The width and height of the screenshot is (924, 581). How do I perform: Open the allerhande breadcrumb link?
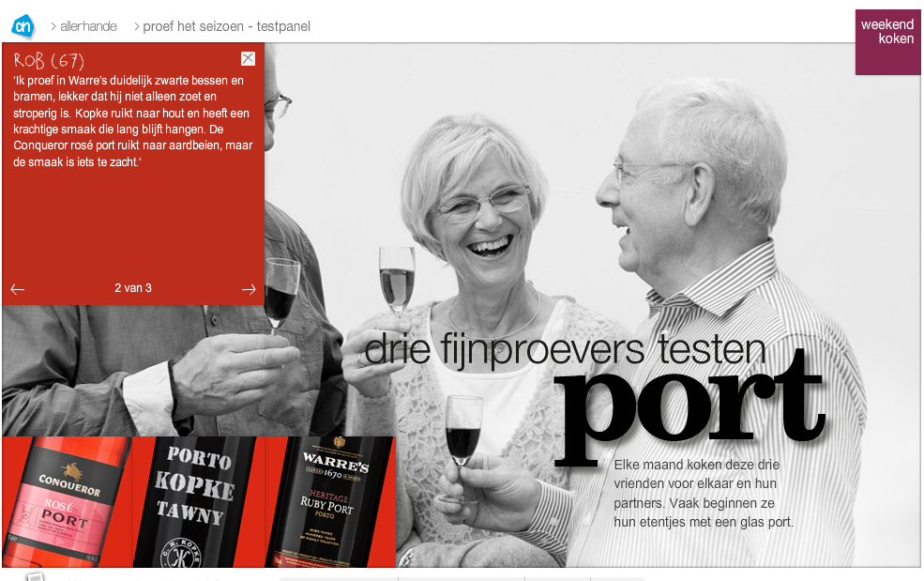pyautogui.click(x=88, y=26)
